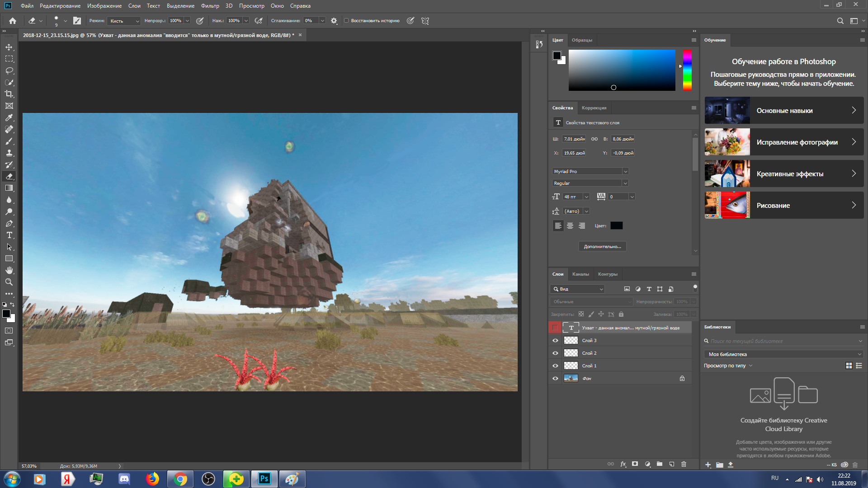
Task: Show the Ухват text layer visibility
Action: [555, 328]
